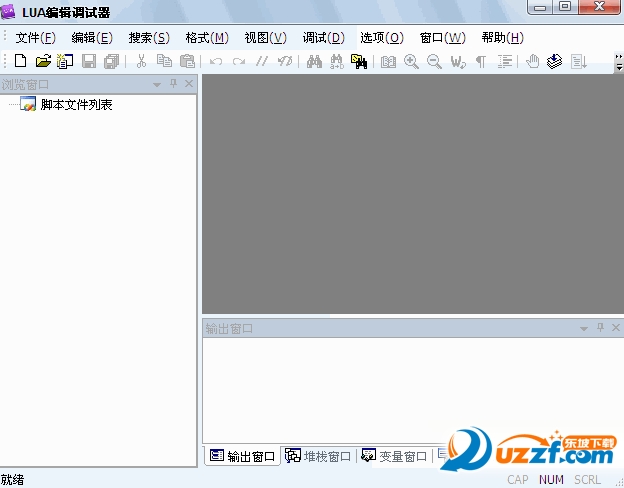This screenshot has height=488, width=624.
Task: Open the 调试(D) menu
Action: (x=324, y=38)
